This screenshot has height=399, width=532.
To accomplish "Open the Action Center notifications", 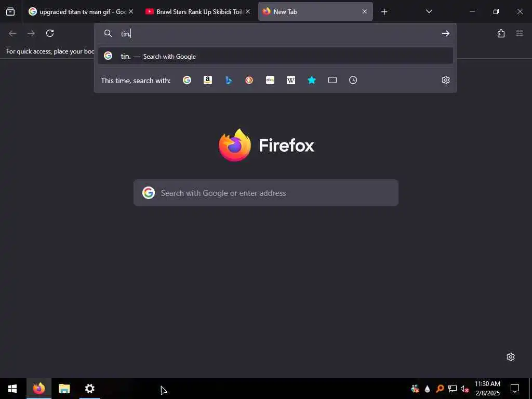I will pos(515,389).
